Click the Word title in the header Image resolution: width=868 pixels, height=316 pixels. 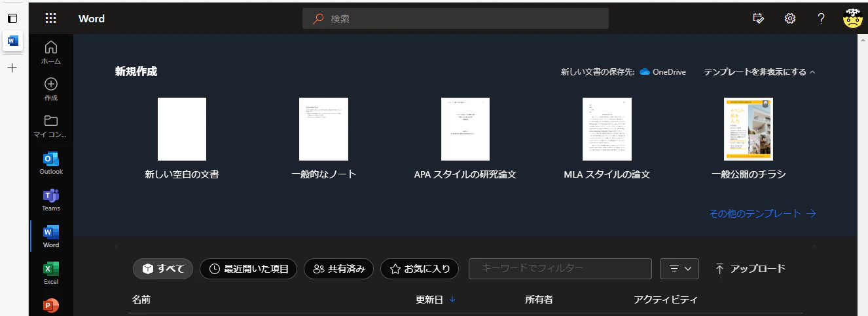(92, 18)
